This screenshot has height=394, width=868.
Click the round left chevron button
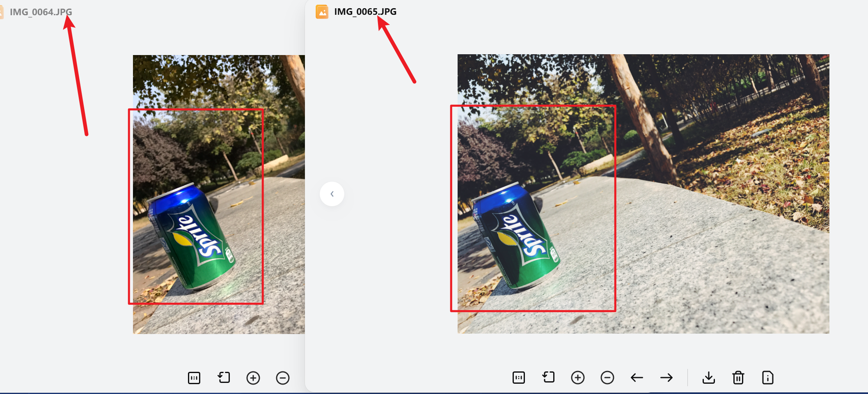[x=332, y=194]
